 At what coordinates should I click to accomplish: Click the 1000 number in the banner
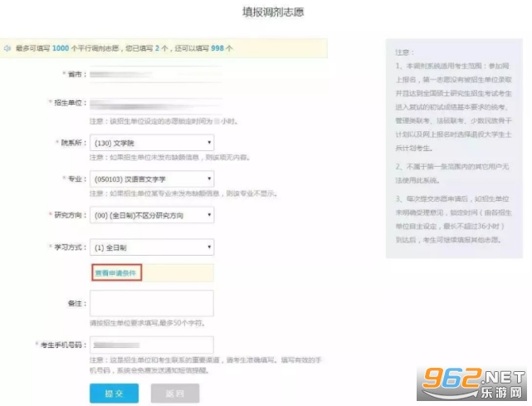pyautogui.click(x=61, y=48)
